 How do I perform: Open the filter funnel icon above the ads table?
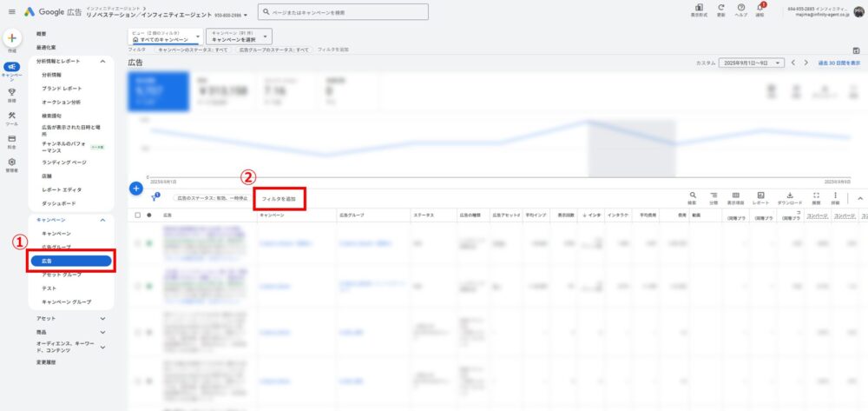point(155,199)
